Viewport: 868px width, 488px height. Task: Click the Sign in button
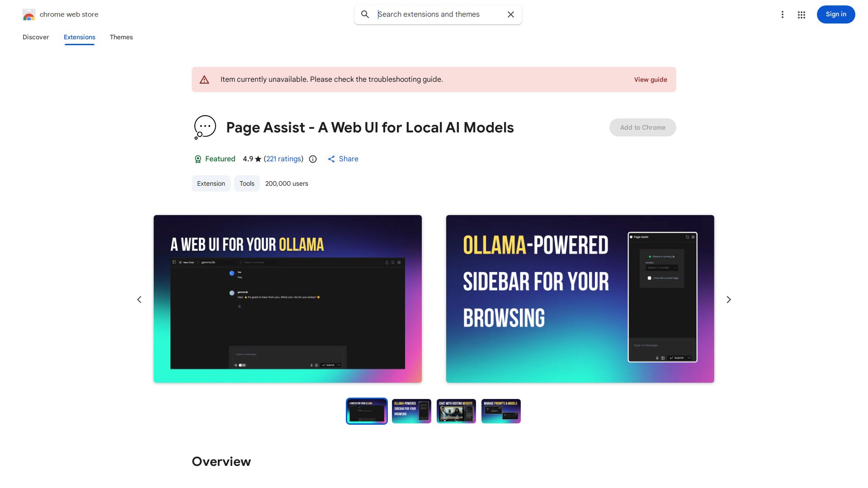pos(835,14)
